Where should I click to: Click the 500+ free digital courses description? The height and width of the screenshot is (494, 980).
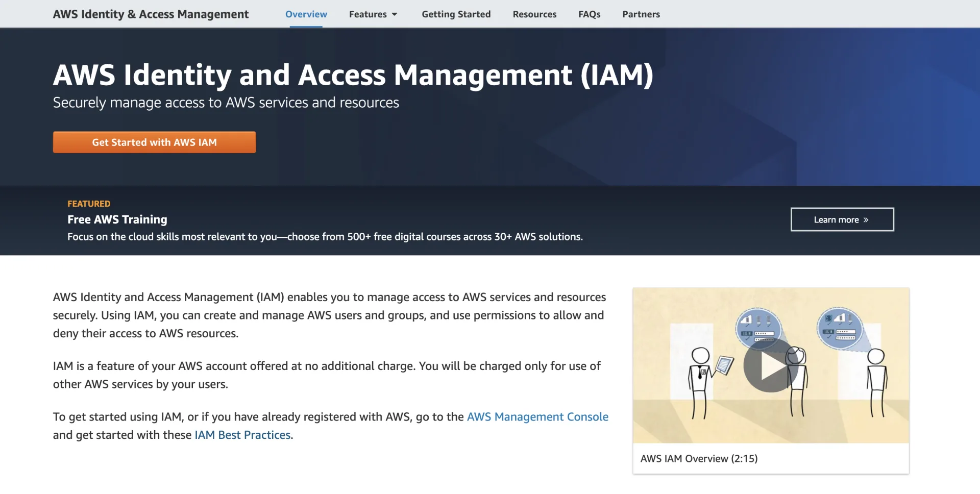click(x=325, y=237)
